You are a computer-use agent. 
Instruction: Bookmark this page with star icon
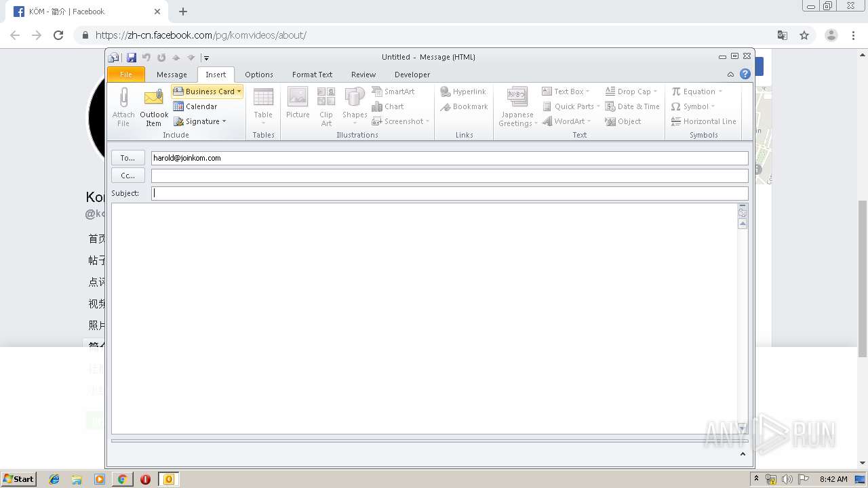pyautogui.click(x=804, y=35)
